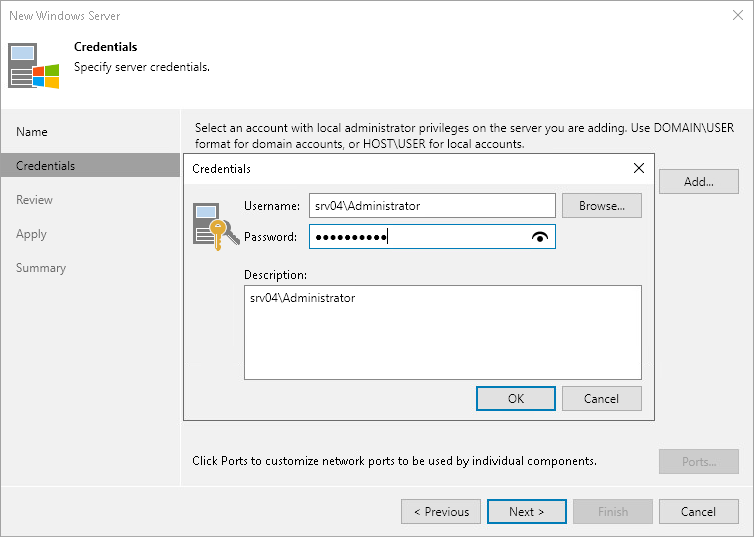754x537 pixels.
Task: Browse for a user account
Action: 602,206
